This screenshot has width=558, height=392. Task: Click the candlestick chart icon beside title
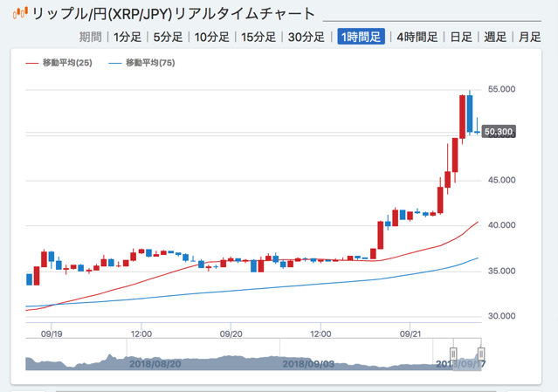click(20, 13)
